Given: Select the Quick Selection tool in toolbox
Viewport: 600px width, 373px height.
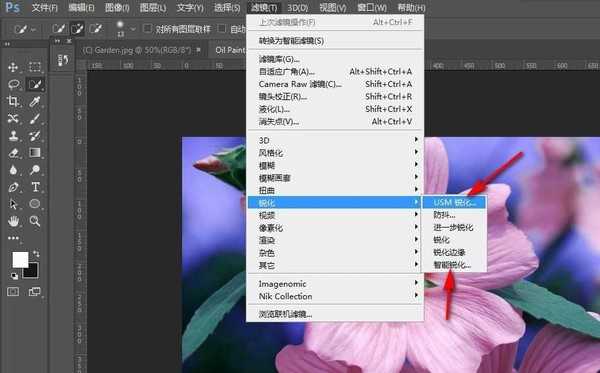Looking at the screenshot, I should (x=35, y=84).
